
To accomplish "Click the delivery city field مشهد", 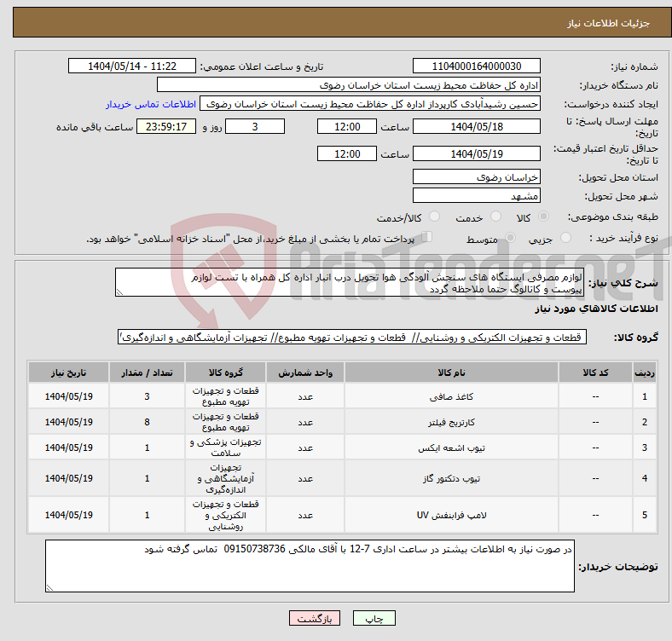I will [477, 195].
